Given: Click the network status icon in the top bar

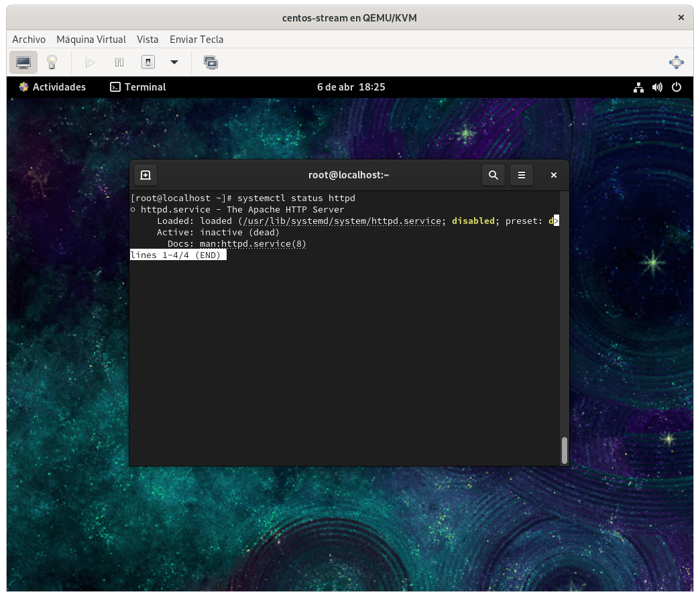Looking at the screenshot, I should tap(638, 87).
